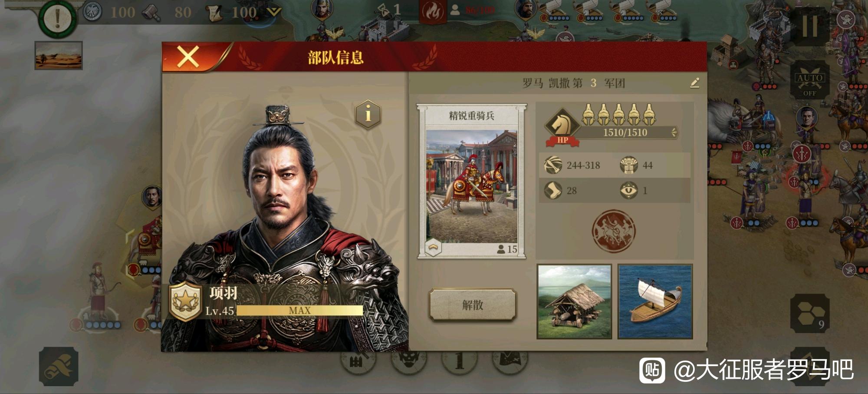Tap the upgrade chevron on the unit card
This screenshot has height=394, width=868.
[x=433, y=248]
